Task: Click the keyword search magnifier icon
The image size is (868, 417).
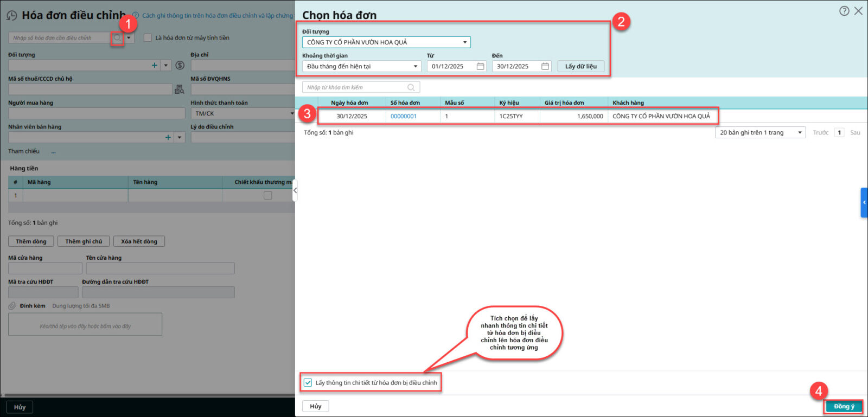Action: click(411, 87)
